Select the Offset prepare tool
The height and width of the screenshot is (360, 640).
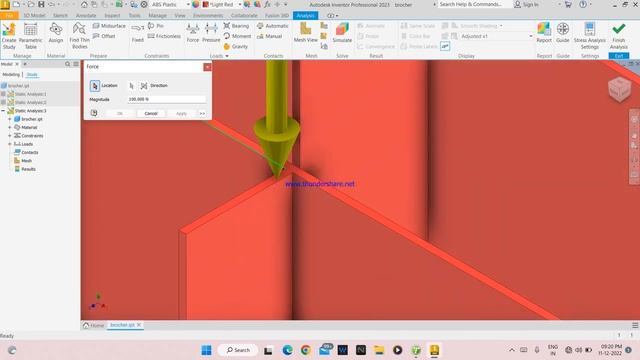(104, 36)
